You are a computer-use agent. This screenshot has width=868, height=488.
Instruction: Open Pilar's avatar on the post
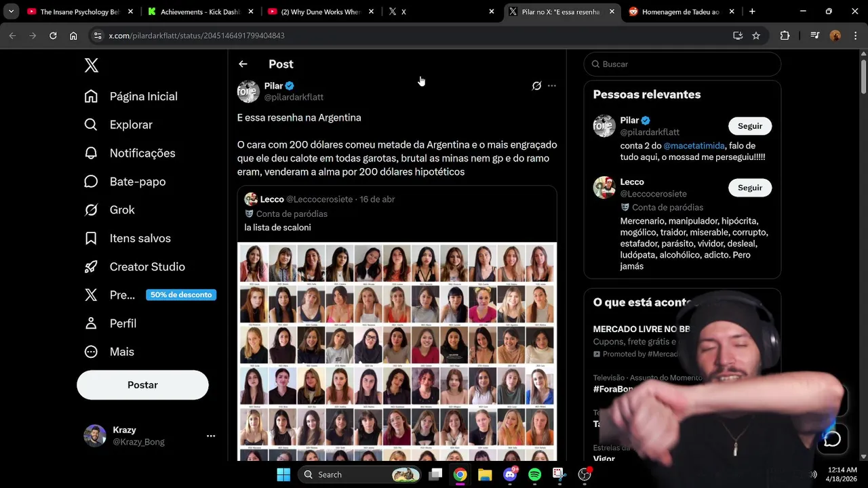tap(248, 91)
